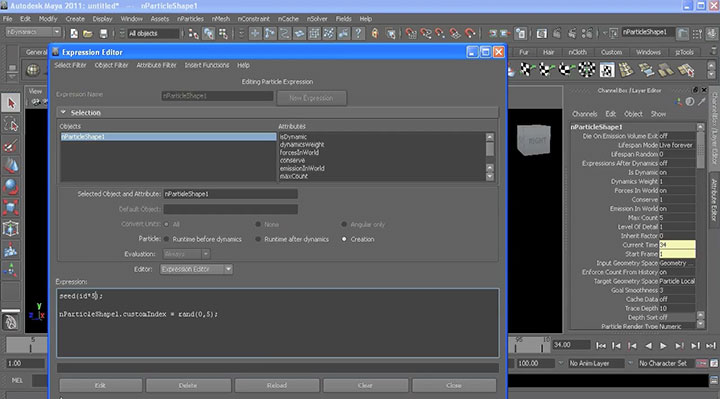The height and width of the screenshot is (399, 720).
Task: Select the Convert Units None radio
Action: [x=258, y=225]
